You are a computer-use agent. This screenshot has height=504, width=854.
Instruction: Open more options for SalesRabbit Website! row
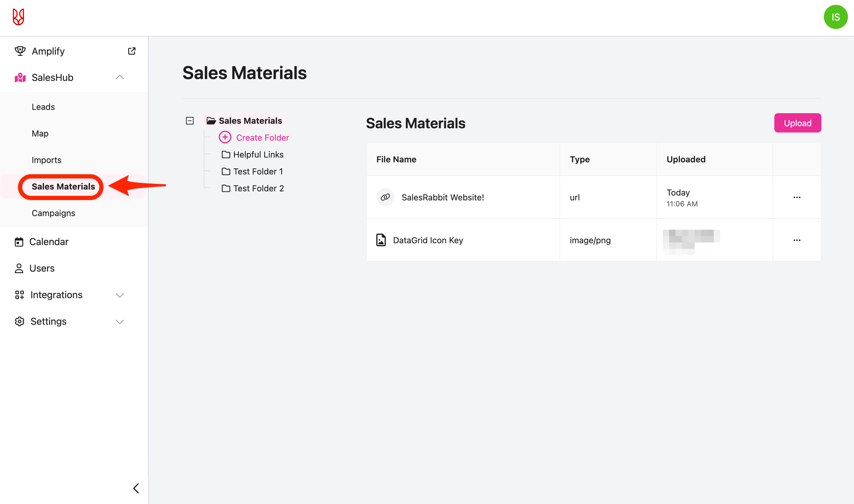(797, 197)
